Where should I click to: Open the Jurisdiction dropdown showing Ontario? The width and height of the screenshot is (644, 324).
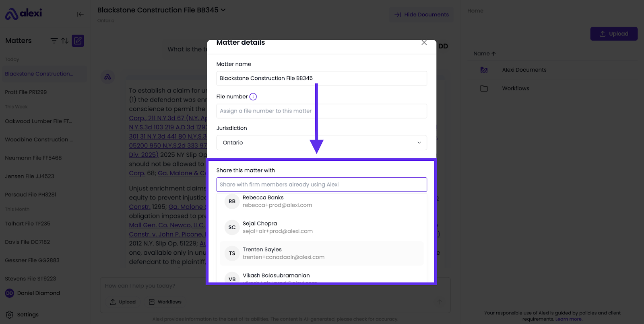pos(322,143)
